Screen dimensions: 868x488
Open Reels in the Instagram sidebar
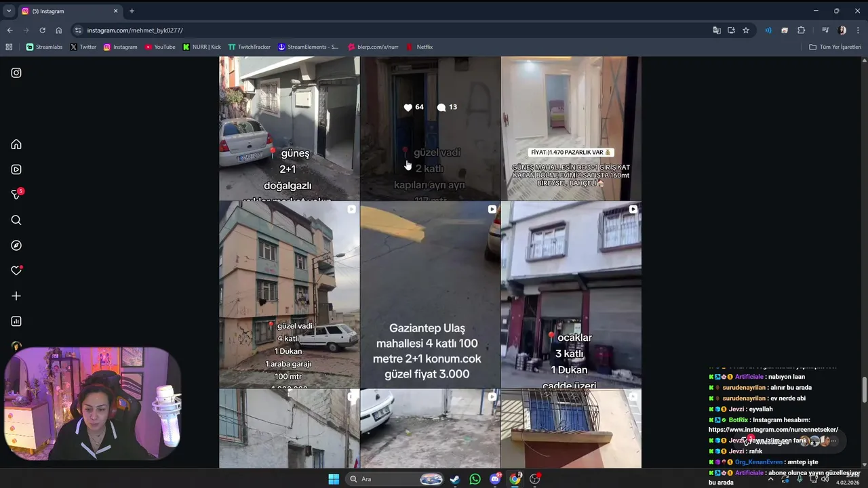[x=16, y=169]
